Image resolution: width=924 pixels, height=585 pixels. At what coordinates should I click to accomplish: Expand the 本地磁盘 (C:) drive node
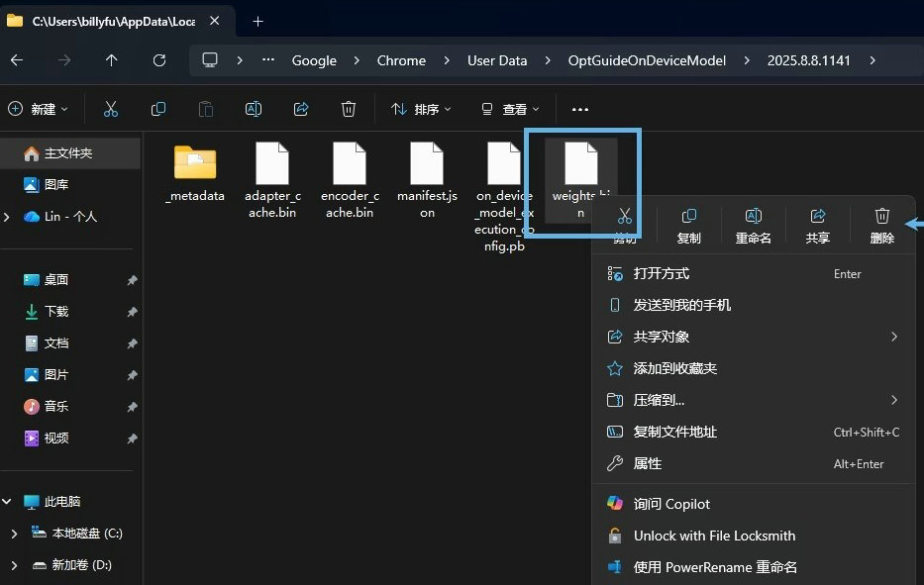[x=14, y=534]
